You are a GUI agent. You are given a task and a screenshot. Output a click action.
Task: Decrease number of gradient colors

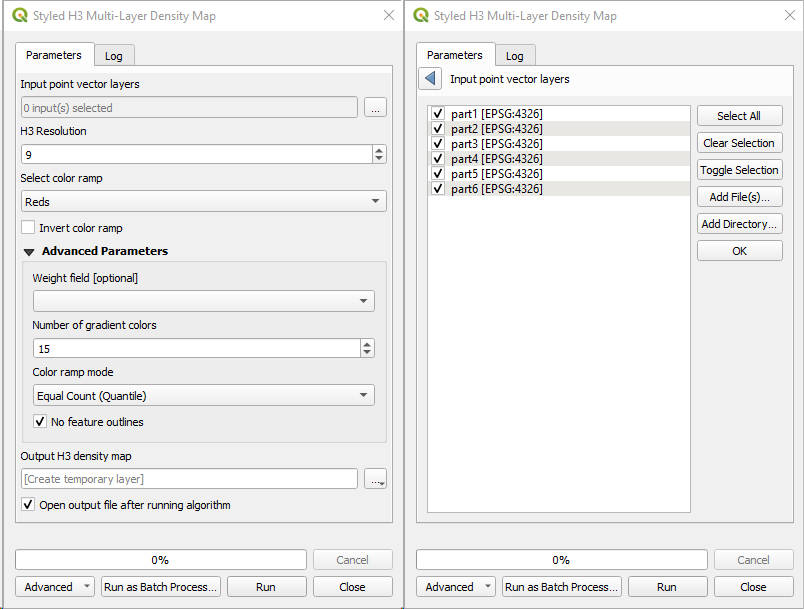(367, 352)
